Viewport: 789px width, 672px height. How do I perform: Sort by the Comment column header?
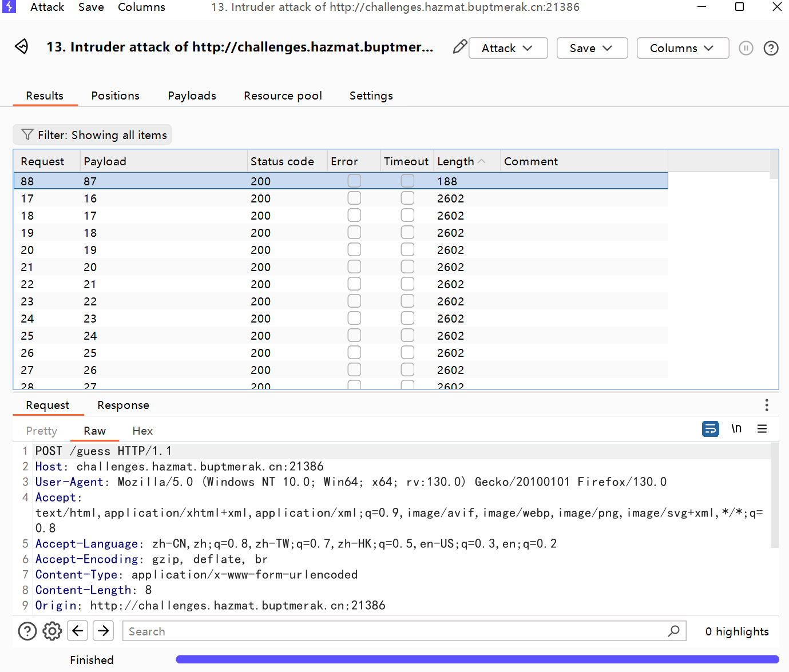coord(584,161)
